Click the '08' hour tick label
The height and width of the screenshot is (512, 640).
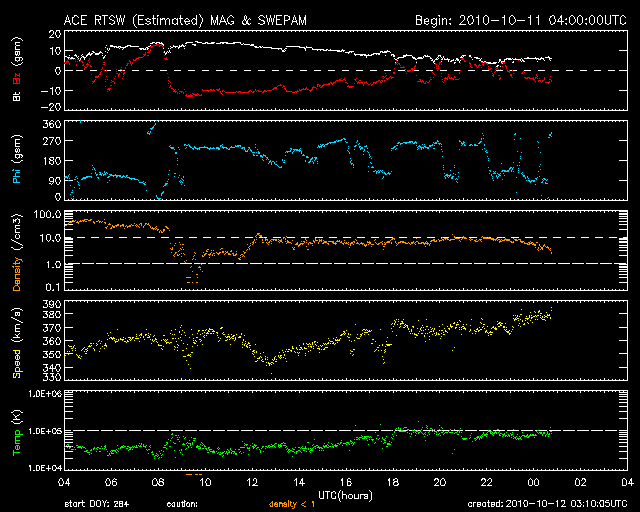click(158, 482)
